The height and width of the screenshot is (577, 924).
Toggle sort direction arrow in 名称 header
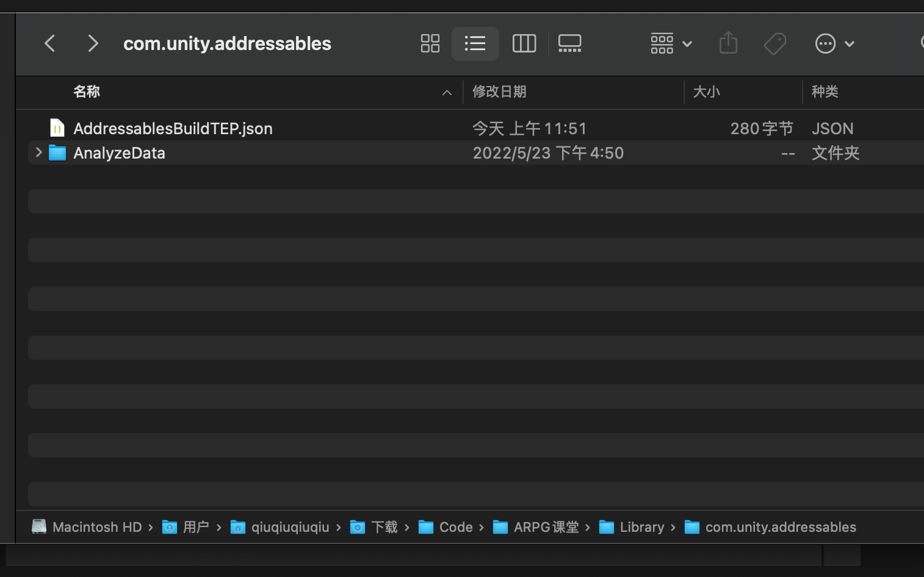point(447,93)
